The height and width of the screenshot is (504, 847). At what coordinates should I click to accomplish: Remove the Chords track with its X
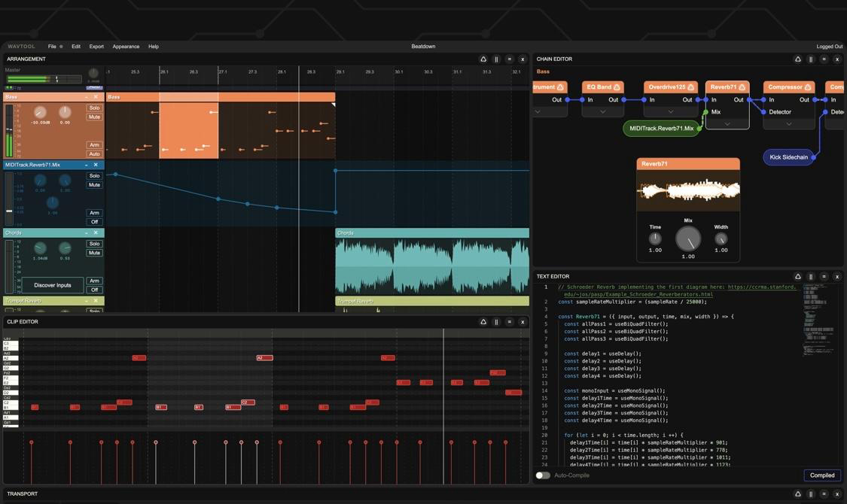96,232
